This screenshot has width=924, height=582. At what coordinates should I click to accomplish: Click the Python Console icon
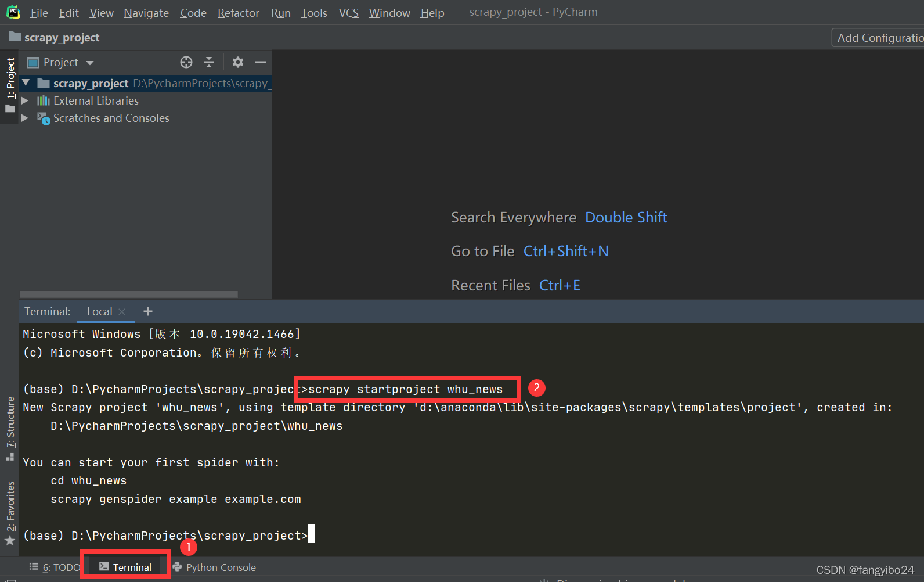[177, 567]
